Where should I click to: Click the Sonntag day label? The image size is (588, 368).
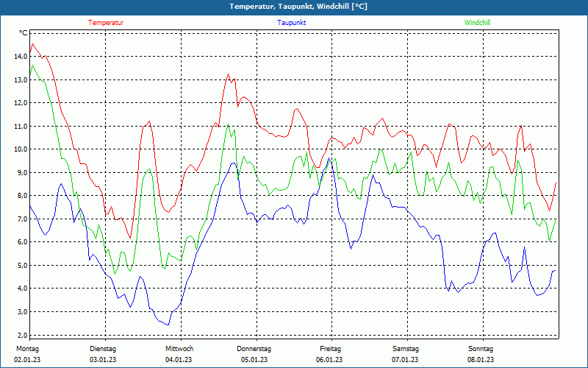pos(481,349)
